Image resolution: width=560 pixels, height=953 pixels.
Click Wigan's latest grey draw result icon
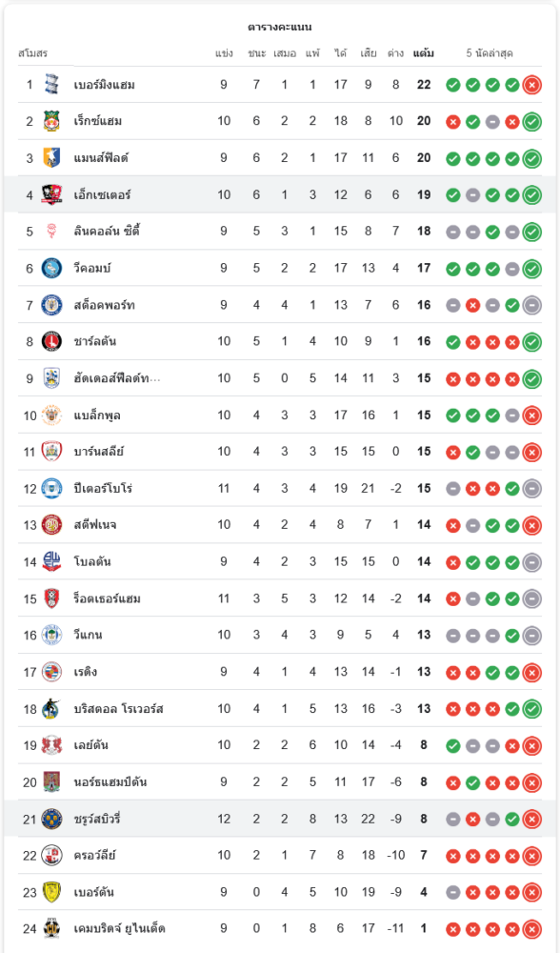[x=532, y=636]
